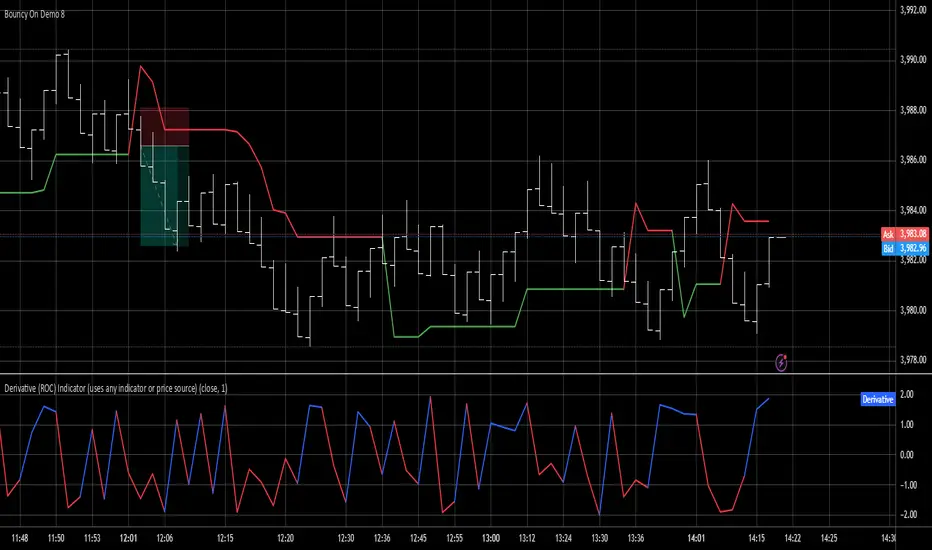Viewport: 932px width, 550px height.
Task: Click the 3,988.00 price scale label
Action: pos(913,110)
